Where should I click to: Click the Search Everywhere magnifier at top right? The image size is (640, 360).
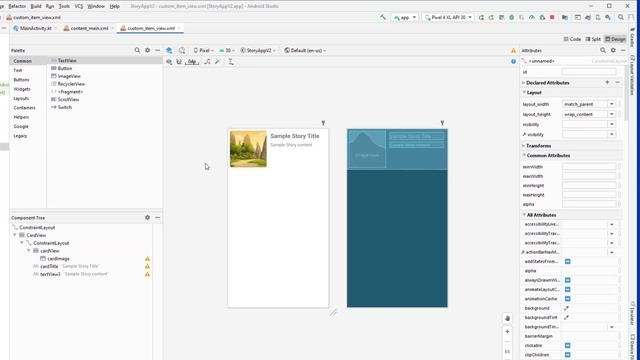621,18
